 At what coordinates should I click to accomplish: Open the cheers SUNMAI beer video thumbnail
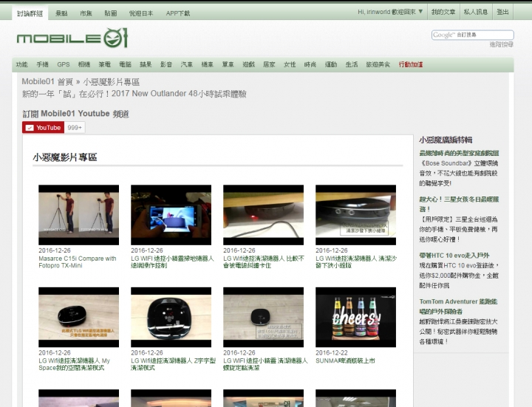(x=355, y=317)
